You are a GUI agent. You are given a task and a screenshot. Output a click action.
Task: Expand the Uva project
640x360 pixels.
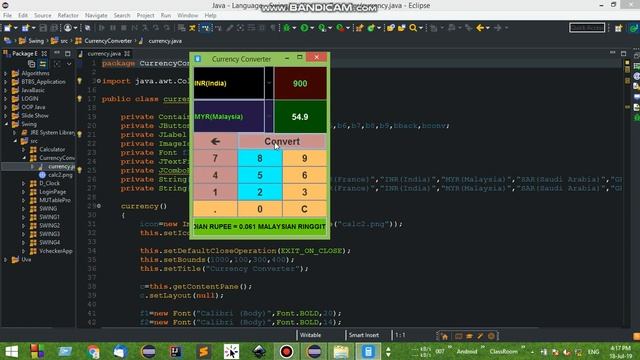pyautogui.click(x=5, y=260)
